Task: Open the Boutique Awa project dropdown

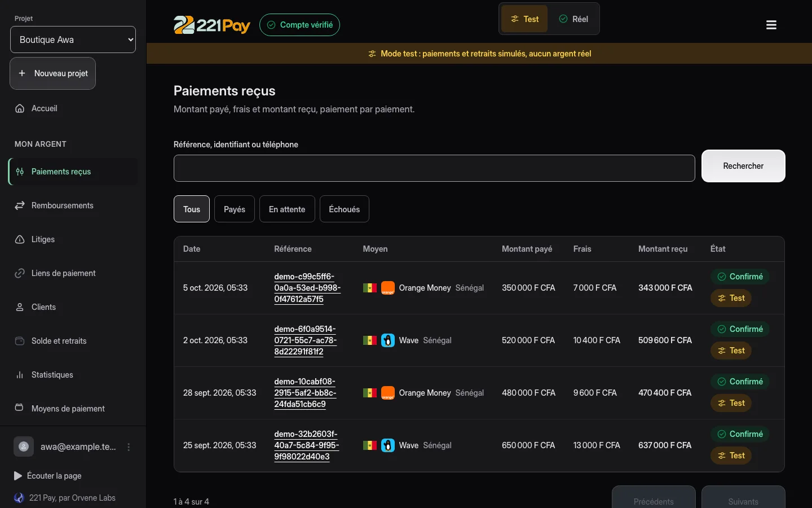Action: [73, 40]
